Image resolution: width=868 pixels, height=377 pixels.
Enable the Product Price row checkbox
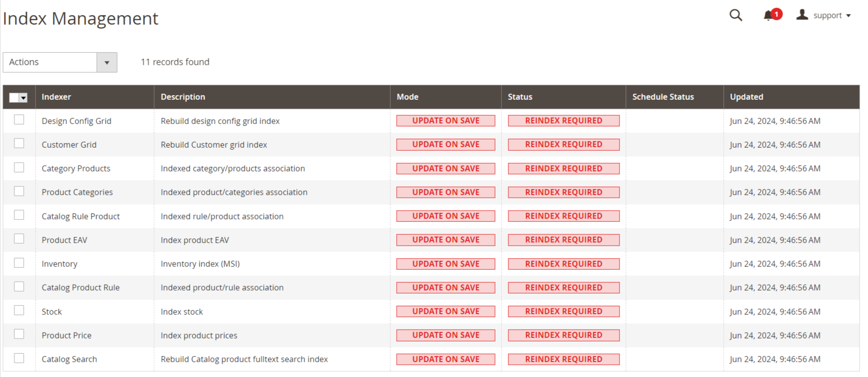click(19, 334)
